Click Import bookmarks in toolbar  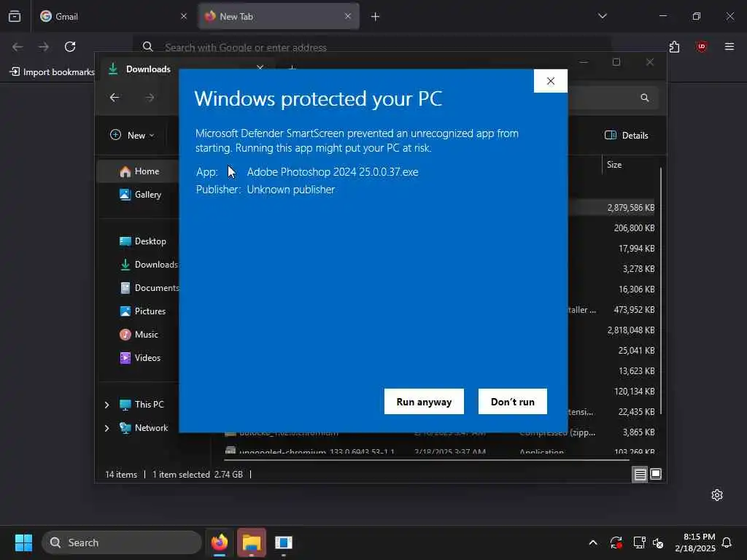coord(53,72)
